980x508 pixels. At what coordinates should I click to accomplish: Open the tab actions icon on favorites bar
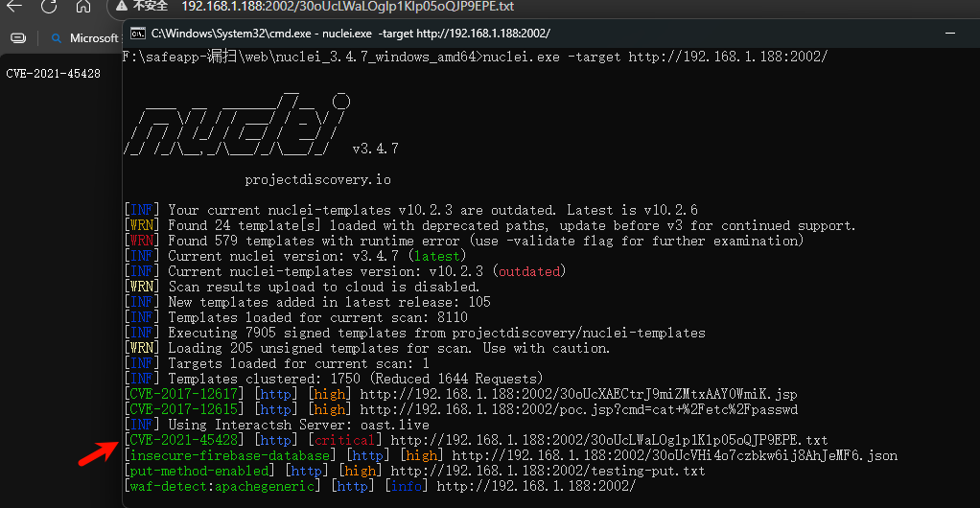tap(19, 38)
